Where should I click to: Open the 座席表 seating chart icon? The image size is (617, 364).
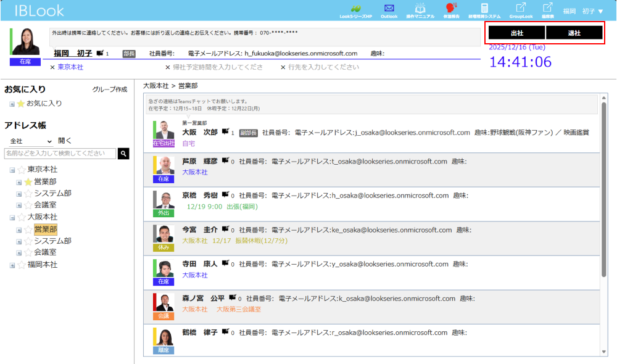pos(547,9)
